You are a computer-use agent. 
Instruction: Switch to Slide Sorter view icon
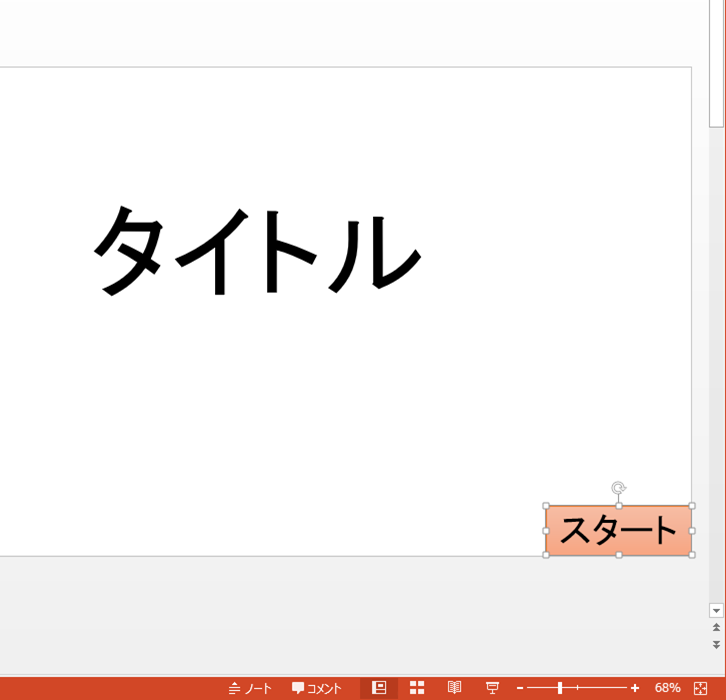(417, 688)
